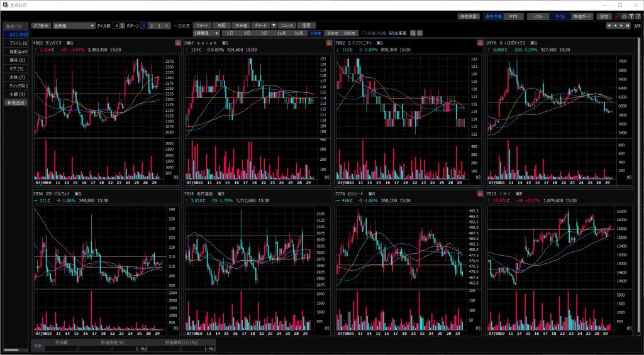Click the help question mark icon

pyautogui.click(x=638, y=16)
